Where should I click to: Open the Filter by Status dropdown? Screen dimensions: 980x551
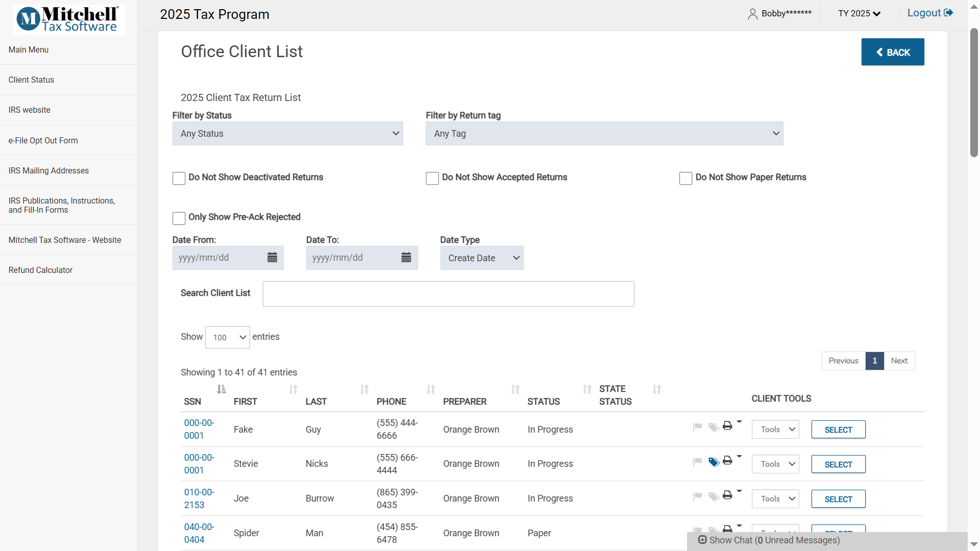[x=287, y=133]
